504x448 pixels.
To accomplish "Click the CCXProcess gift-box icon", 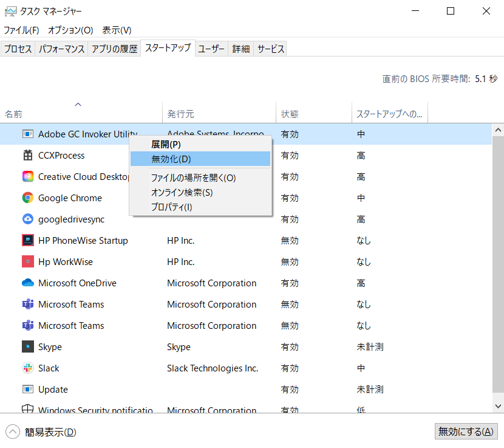I will pos(28,155).
